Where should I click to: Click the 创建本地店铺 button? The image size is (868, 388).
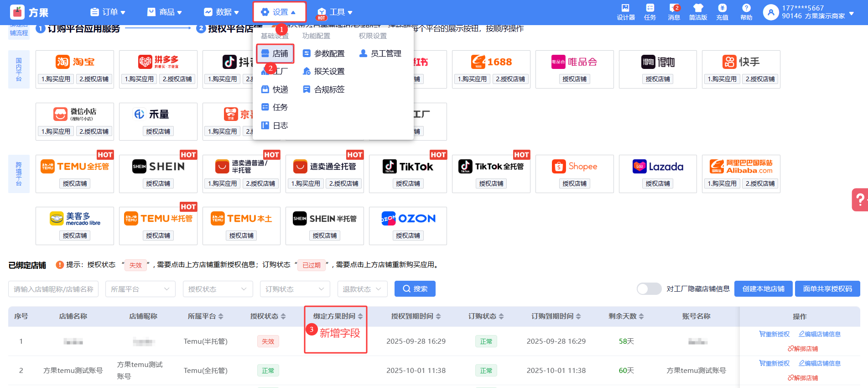[763, 289]
